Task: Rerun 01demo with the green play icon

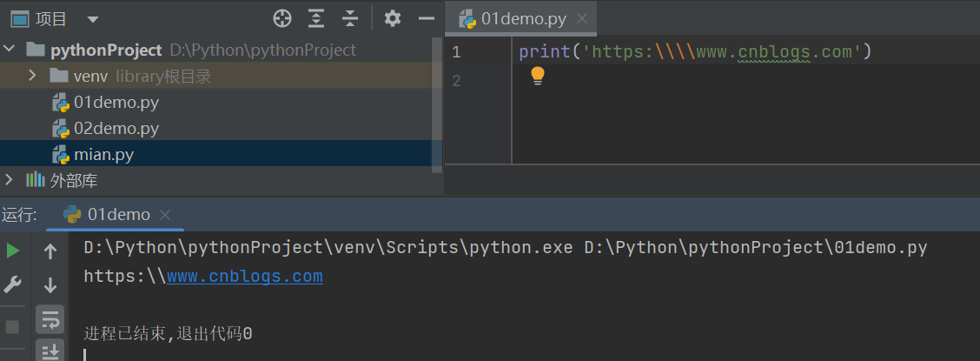Action: (12, 251)
